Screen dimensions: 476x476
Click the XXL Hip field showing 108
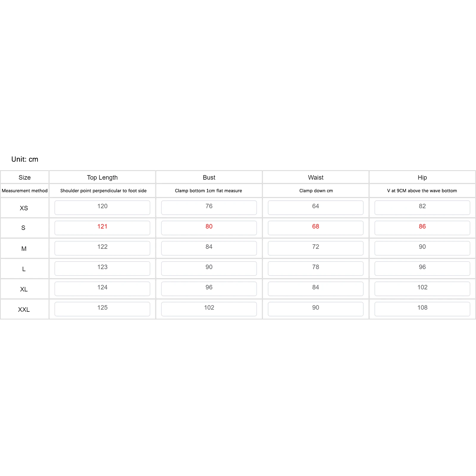(422, 309)
